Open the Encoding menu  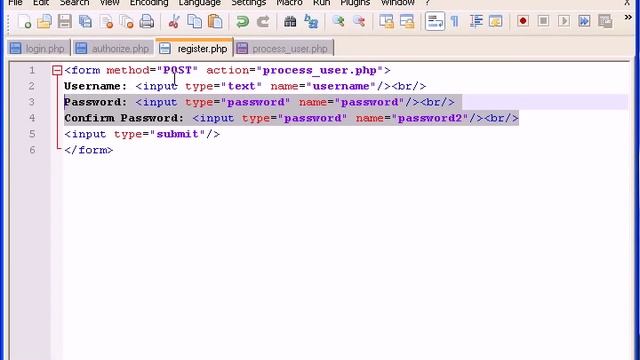tap(149, 3)
